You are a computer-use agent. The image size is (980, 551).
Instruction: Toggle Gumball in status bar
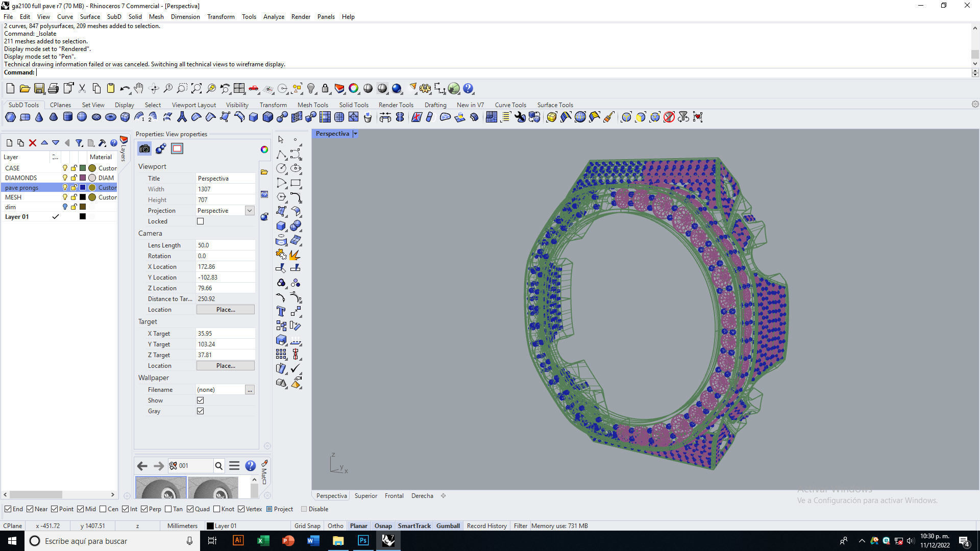[x=448, y=526]
